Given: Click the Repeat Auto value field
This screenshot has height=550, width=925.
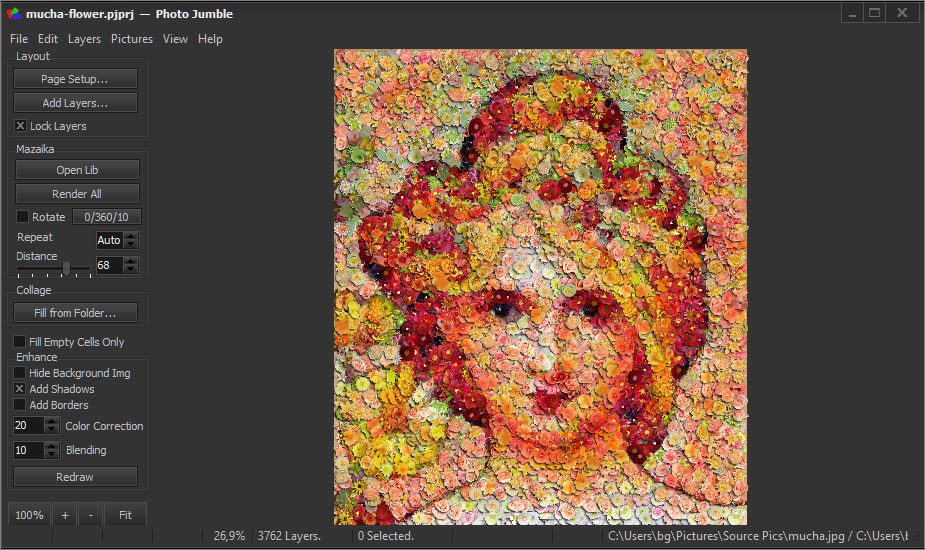Looking at the screenshot, I should [109, 240].
